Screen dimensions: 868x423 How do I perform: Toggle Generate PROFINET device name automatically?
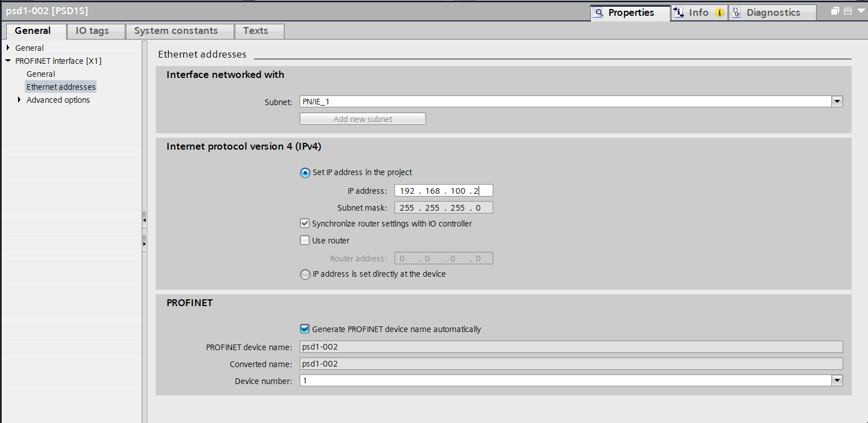(x=305, y=329)
